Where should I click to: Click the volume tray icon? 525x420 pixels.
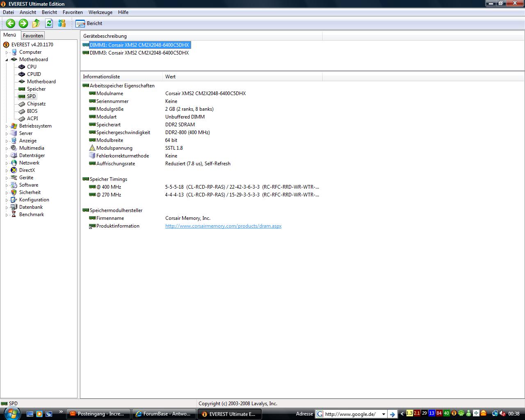coord(502,414)
